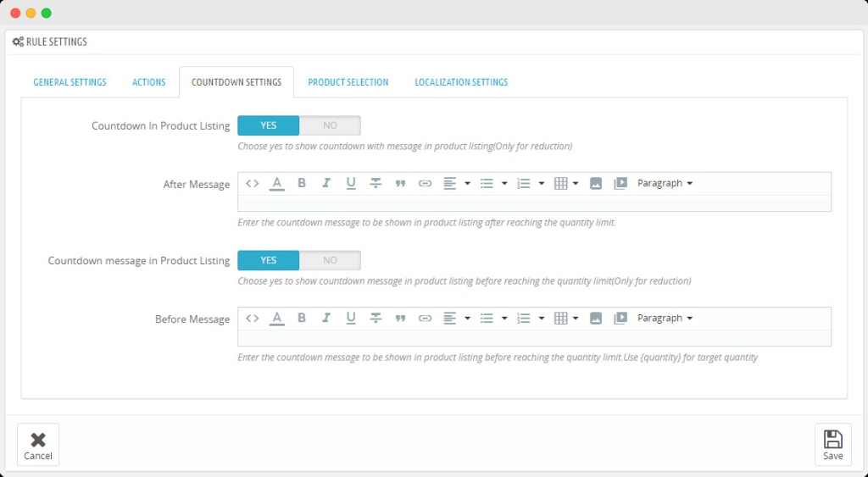Toggle strikethrough in Before Message editor
The width and height of the screenshot is (868, 477).
(376, 319)
